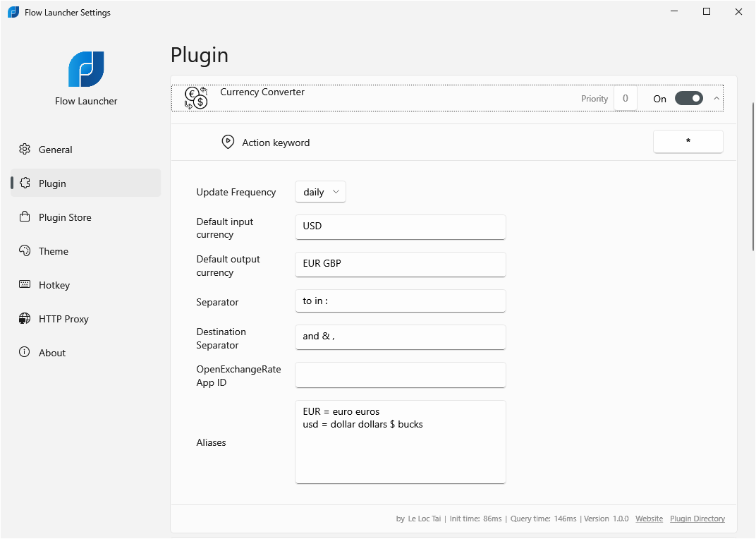Click the Flow Launcher logo in sidebar
The width and height of the screenshot is (756, 539).
coord(86,69)
